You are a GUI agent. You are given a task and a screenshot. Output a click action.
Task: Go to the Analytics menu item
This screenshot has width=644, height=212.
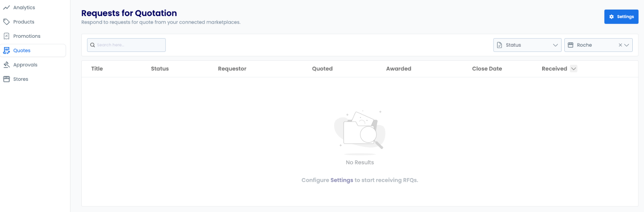coord(24,8)
